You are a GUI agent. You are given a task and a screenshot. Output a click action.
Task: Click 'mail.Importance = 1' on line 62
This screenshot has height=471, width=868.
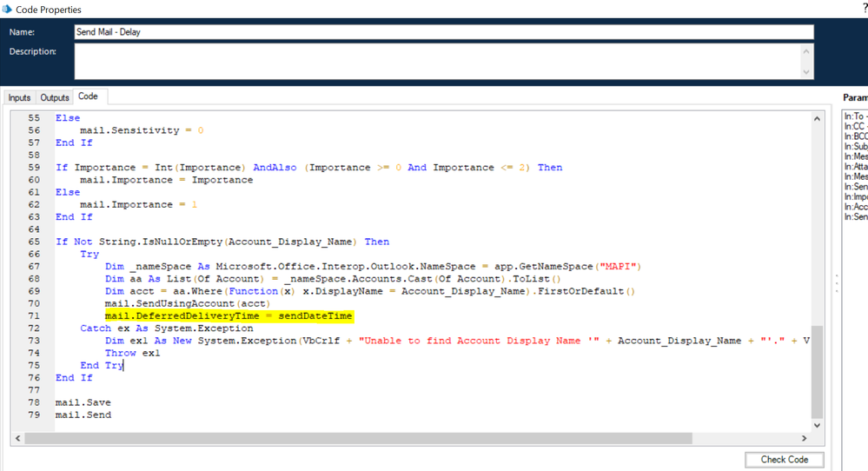click(x=138, y=204)
